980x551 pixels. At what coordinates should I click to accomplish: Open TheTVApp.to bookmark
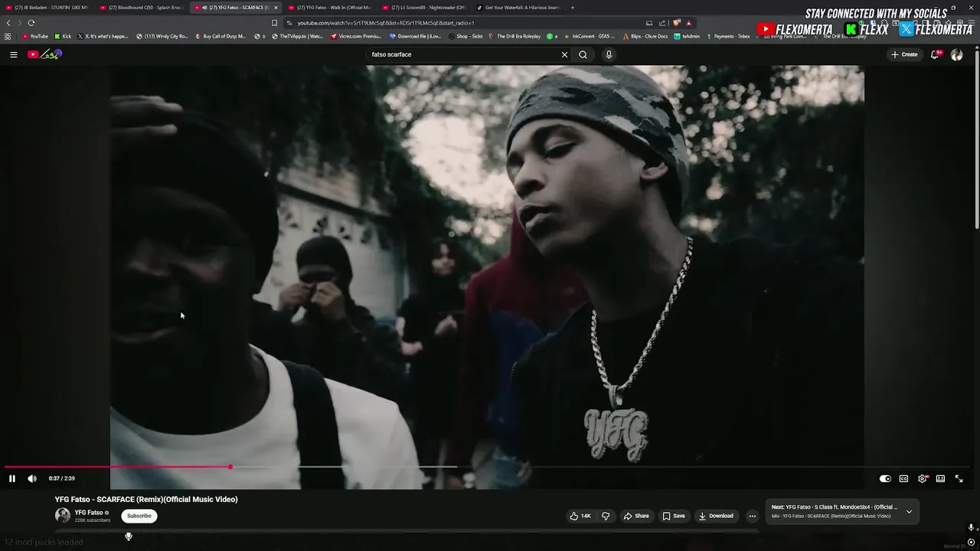[x=298, y=36]
